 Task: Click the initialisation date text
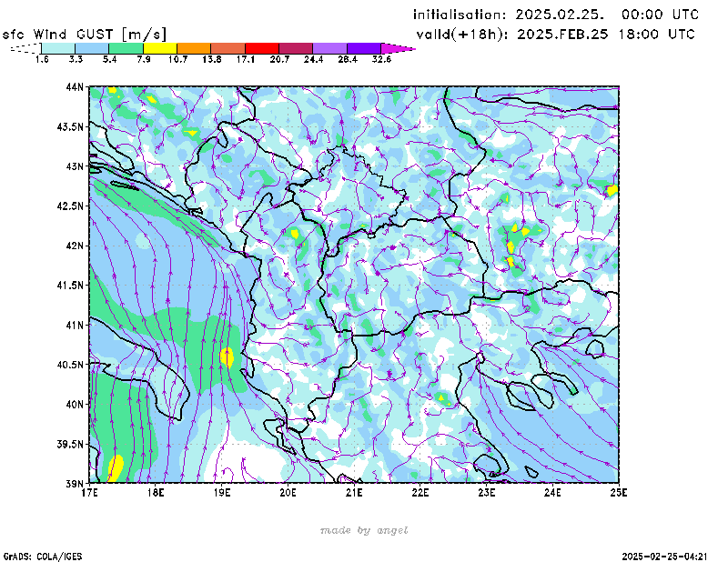[556, 15]
